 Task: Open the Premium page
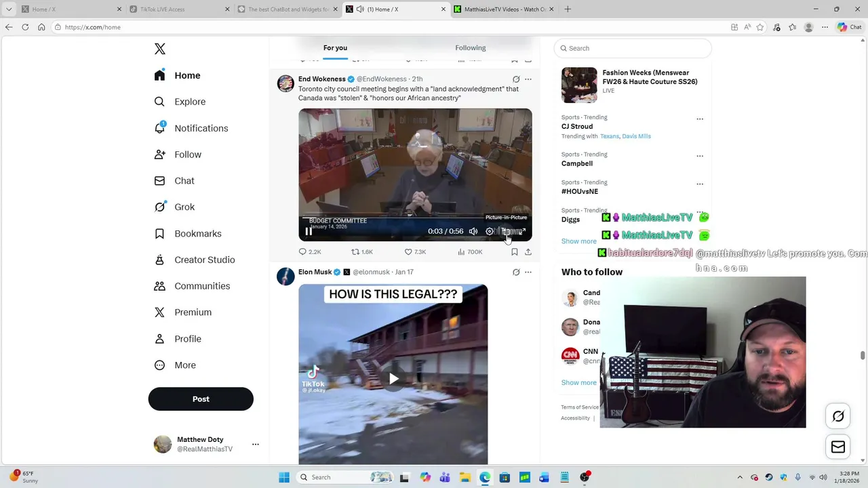coord(183,312)
